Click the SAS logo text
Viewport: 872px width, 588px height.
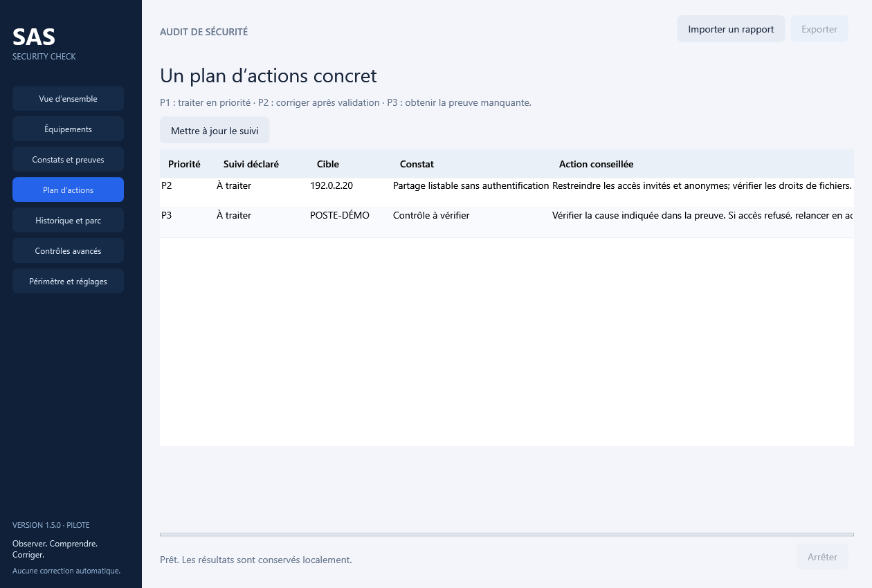click(34, 36)
